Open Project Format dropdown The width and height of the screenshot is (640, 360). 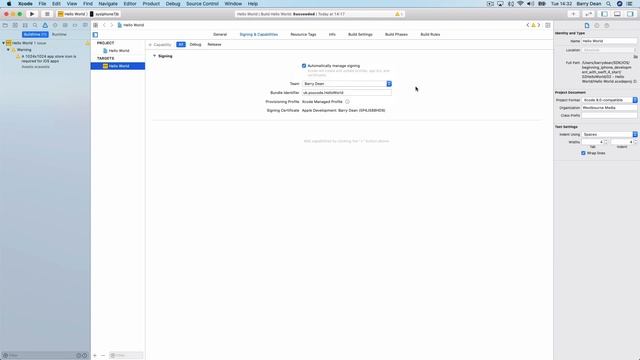click(x=609, y=100)
